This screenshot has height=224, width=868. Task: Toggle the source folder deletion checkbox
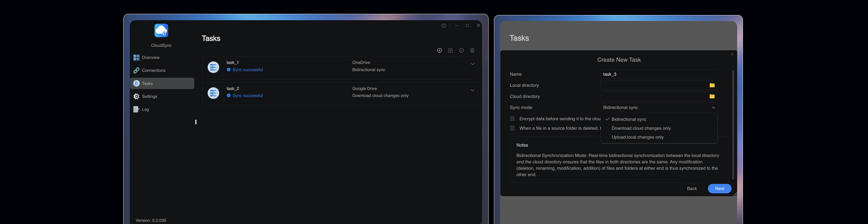click(512, 128)
